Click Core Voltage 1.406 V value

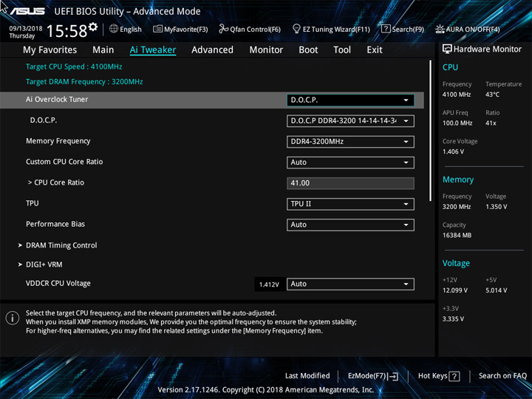coord(453,151)
